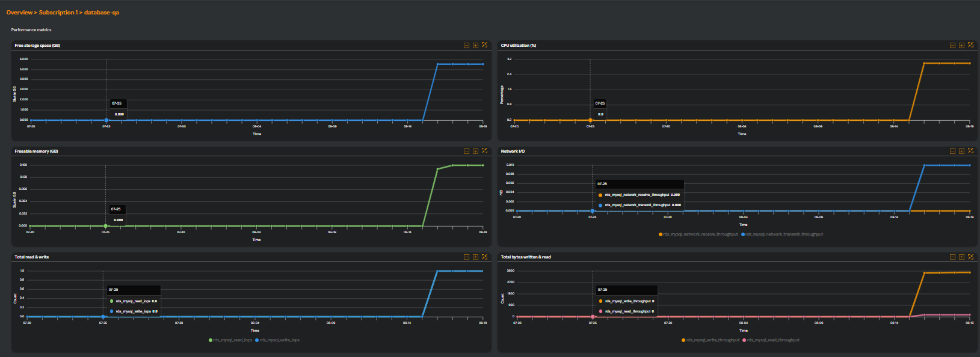980x357 pixels.
Task: Click the Freeable memory (GB) title
Action: coord(36,151)
